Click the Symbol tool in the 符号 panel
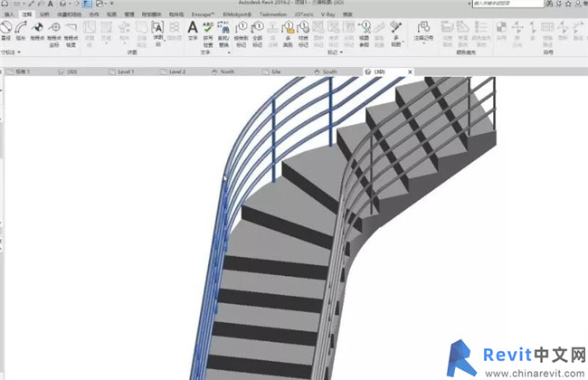588x380 pixels. 501,31
